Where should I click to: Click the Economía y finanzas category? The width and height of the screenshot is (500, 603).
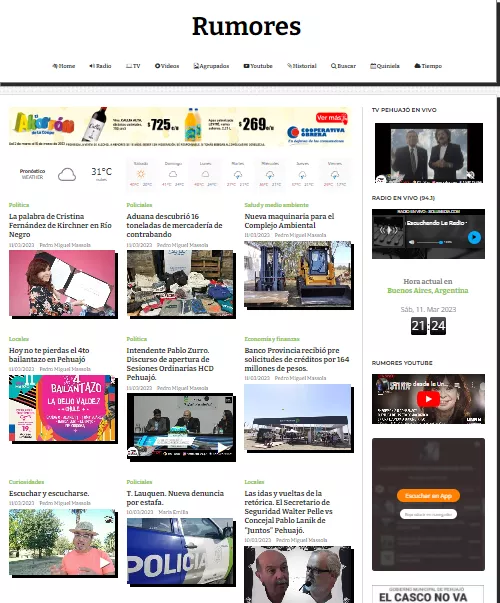click(x=272, y=339)
